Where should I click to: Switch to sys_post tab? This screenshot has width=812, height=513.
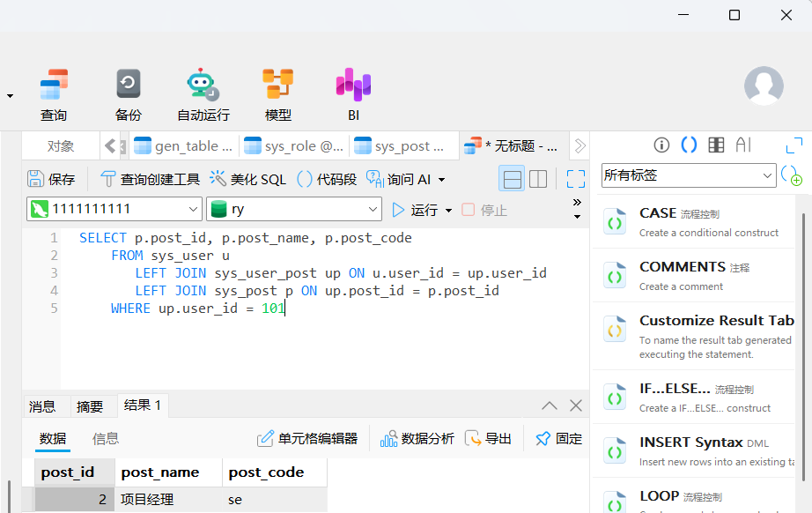tap(403, 146)
